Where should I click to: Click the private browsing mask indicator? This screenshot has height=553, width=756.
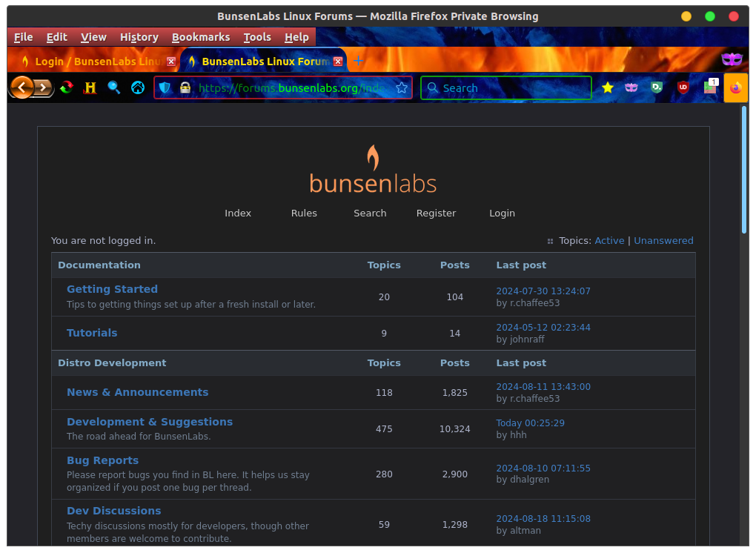point(732,59)
